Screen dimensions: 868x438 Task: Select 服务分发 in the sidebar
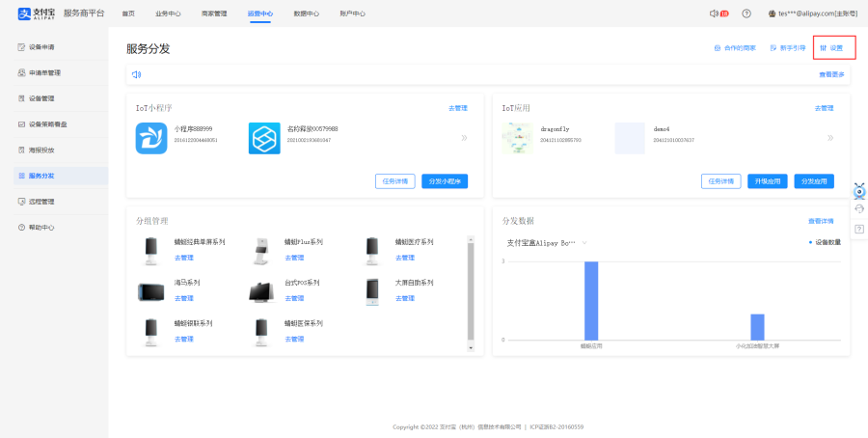61,176
